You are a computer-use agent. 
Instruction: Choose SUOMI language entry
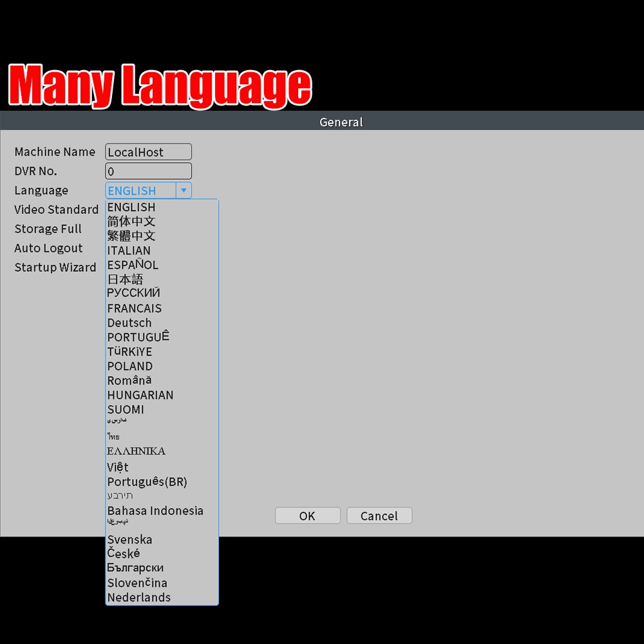pos(126,409)
